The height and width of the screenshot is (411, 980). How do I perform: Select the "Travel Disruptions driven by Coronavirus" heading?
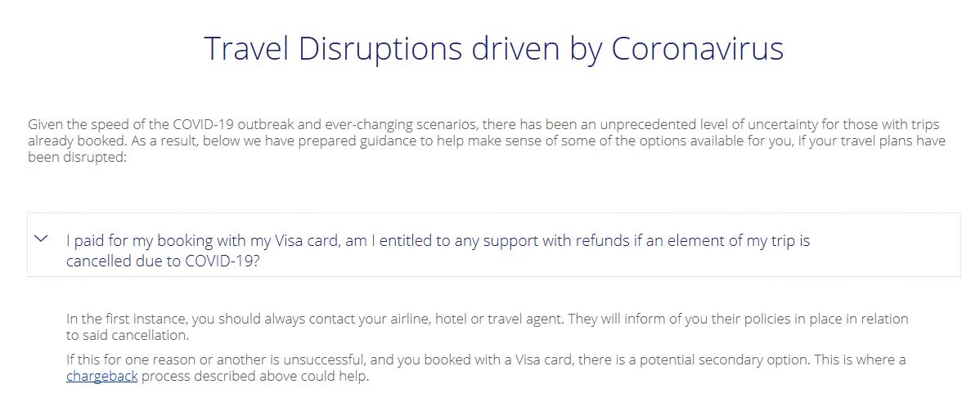click(x=494, y=49)
